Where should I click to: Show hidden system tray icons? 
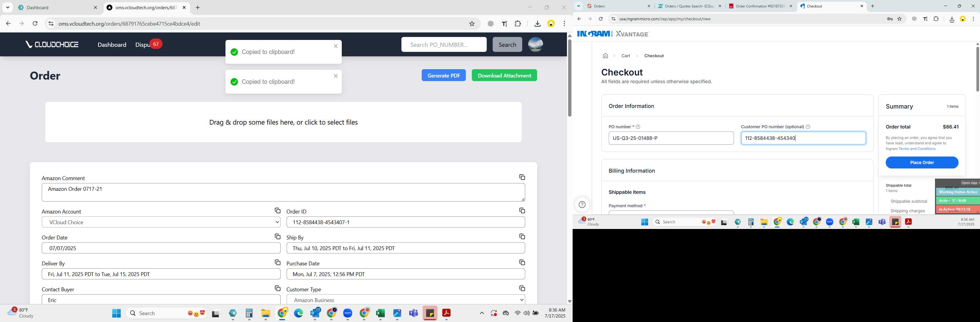pyautogui.click(x=482, y=313)
